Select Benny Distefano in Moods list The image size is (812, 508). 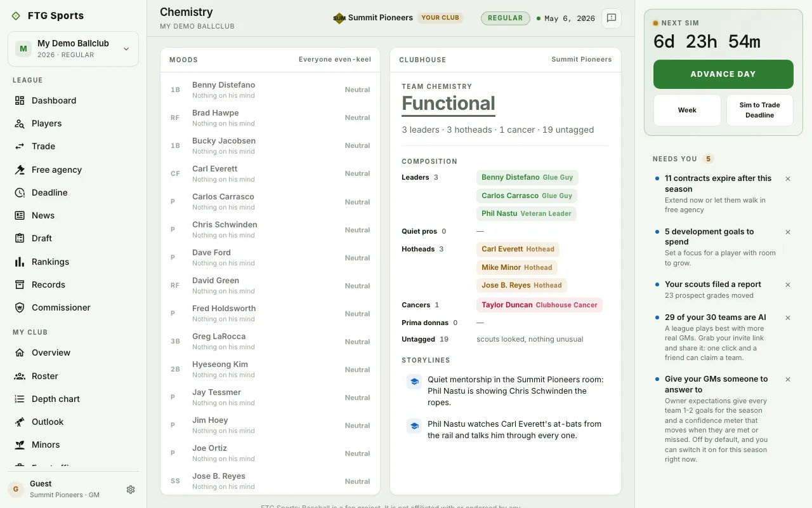270,90
